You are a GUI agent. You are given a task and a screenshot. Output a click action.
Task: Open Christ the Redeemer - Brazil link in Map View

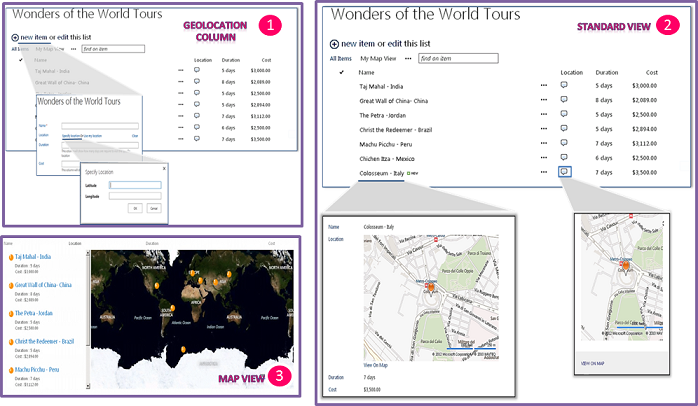point(45,341)
